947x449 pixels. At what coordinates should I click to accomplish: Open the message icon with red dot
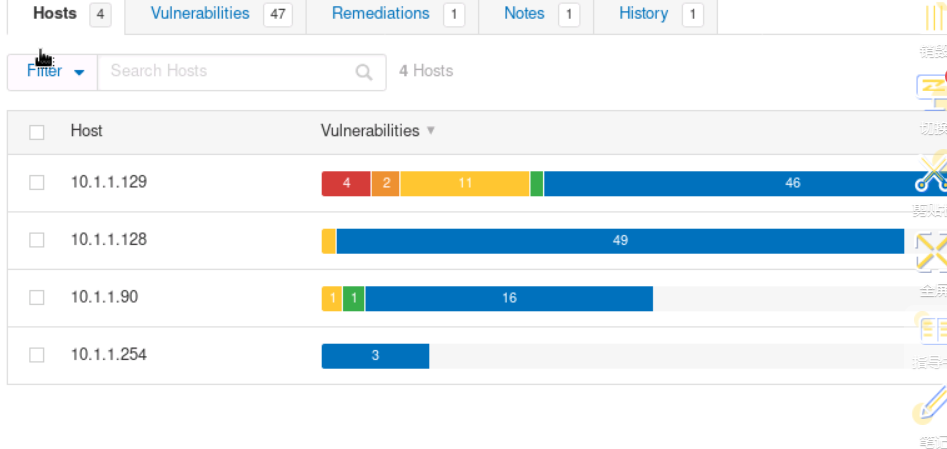pos(932,91)
